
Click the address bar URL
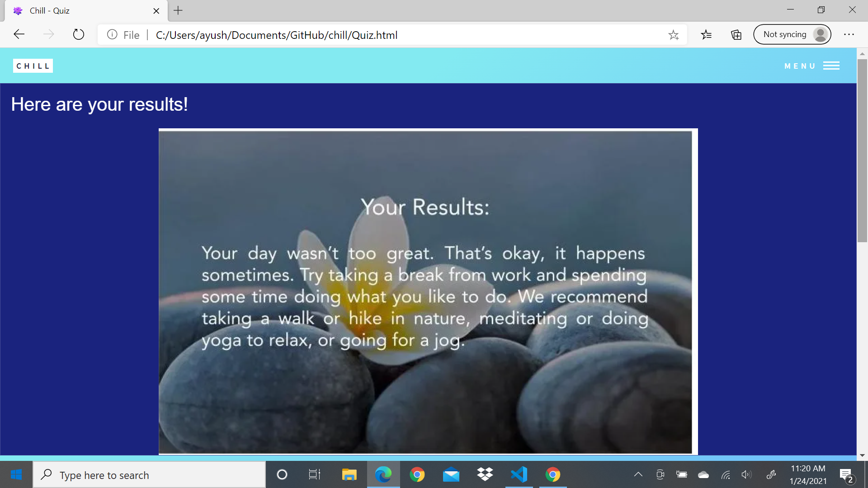[x=276, y=35]
